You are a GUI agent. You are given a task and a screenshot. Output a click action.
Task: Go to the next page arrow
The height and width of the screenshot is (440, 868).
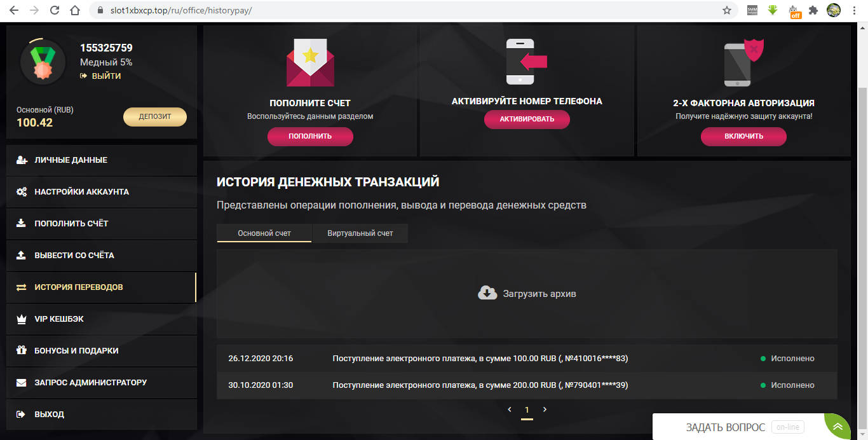pos(545,409)
